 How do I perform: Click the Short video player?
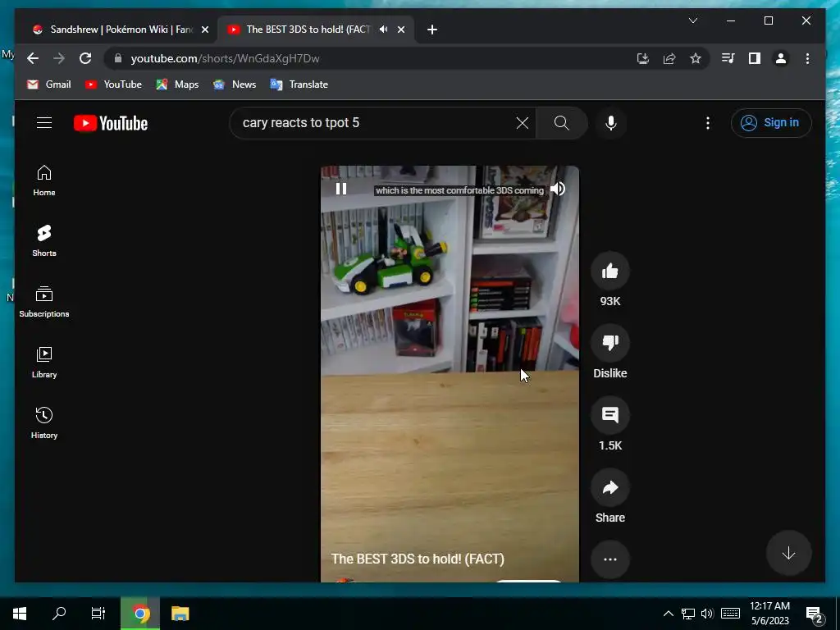point(450,373)
